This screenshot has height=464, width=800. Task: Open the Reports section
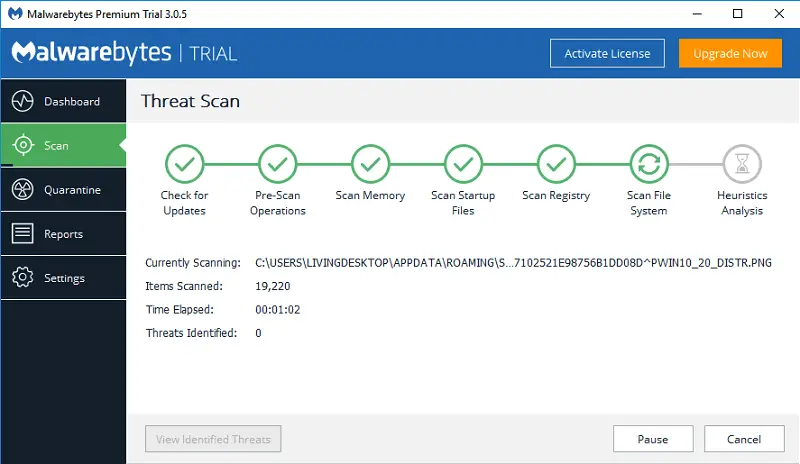(63, 233)
